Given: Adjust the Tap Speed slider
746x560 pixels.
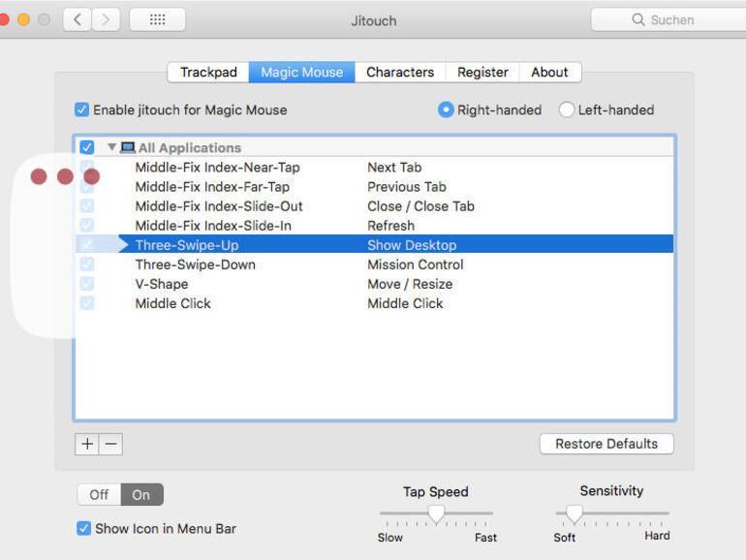Looking at the screenshot, I should click(436, 514).
